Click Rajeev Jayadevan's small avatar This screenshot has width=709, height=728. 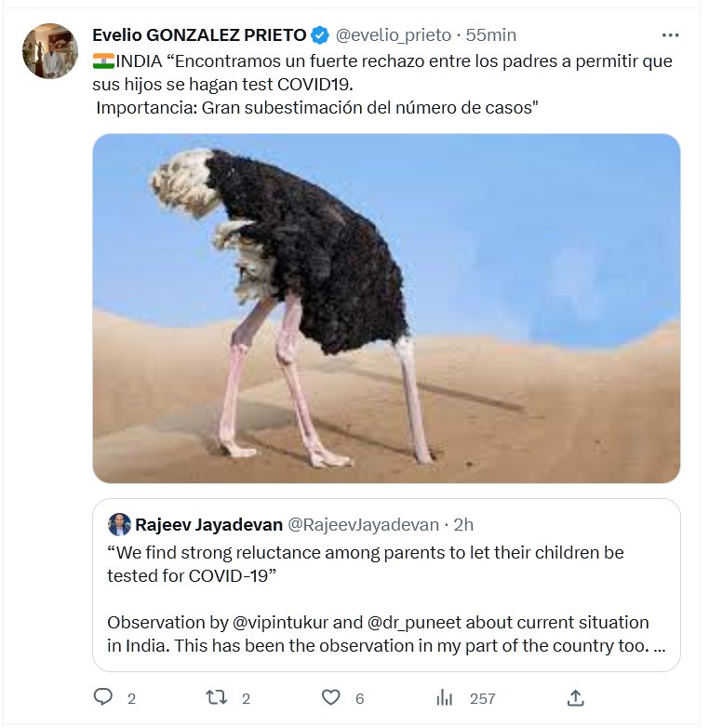click(x=119, y=524)
